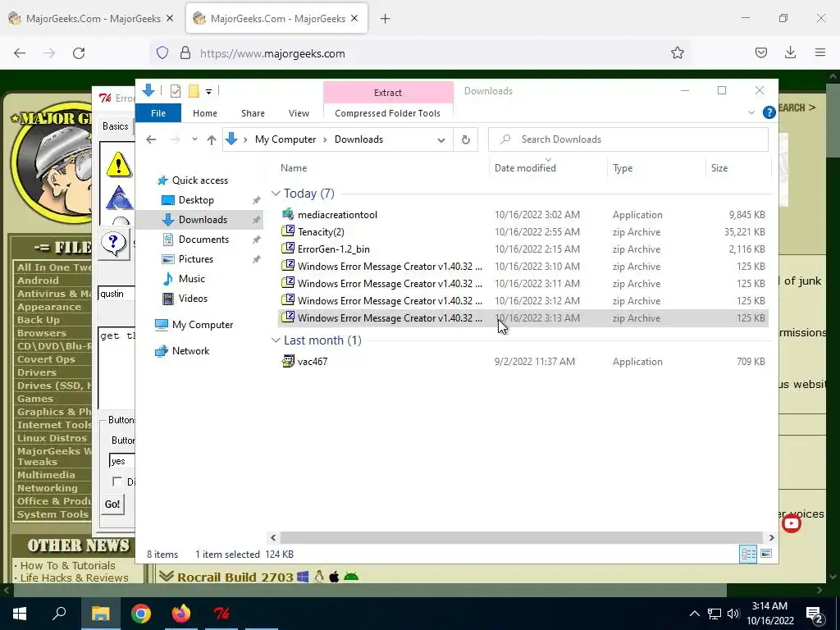The image size is (840, 630).
Task: Open Firefox tracking protection shield
Action: point(162,53)
